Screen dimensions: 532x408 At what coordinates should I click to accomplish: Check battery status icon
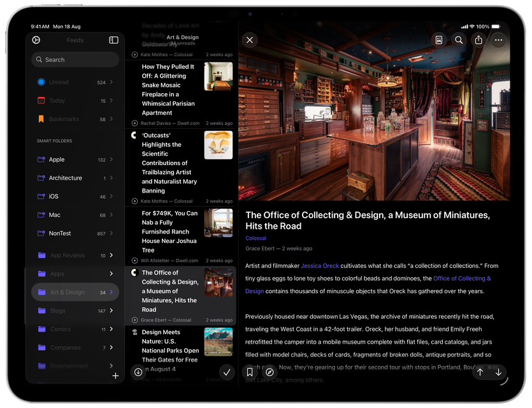pos(496,27)
